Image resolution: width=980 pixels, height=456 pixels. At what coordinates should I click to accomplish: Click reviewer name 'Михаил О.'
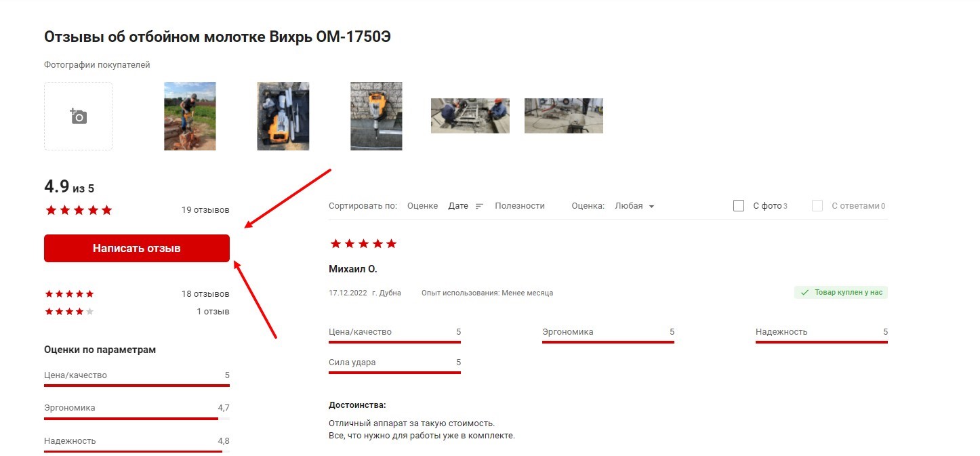(x=352, y=269)
